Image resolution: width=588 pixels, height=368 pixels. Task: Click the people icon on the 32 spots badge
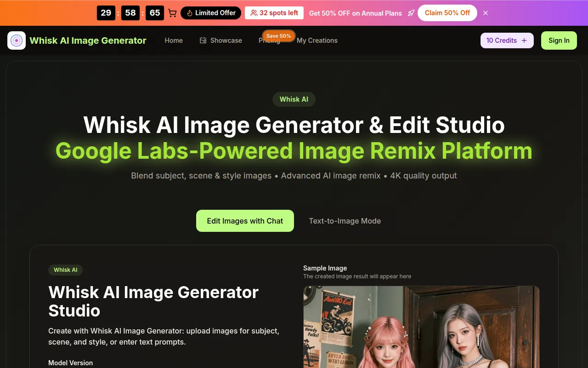253,13
